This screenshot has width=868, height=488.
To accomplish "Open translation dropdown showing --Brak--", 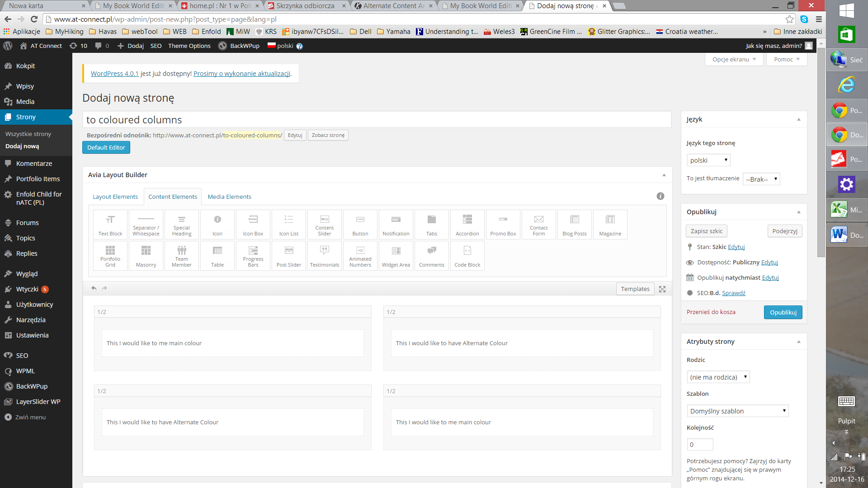I will (762, 179).
